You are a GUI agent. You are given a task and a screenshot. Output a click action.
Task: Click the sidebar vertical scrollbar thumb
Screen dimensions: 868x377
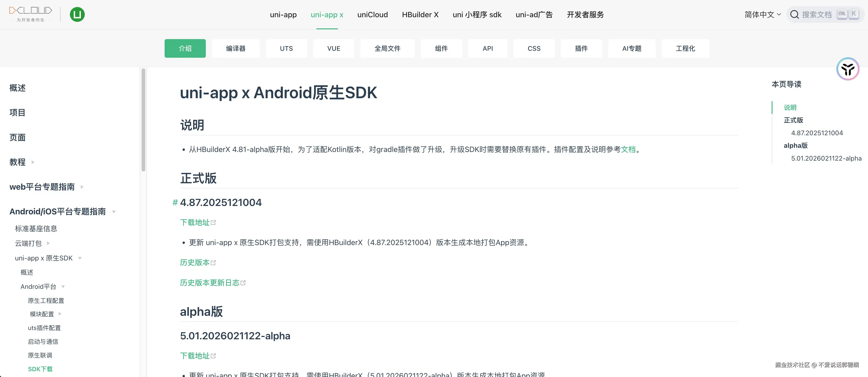tap(143, 120)
